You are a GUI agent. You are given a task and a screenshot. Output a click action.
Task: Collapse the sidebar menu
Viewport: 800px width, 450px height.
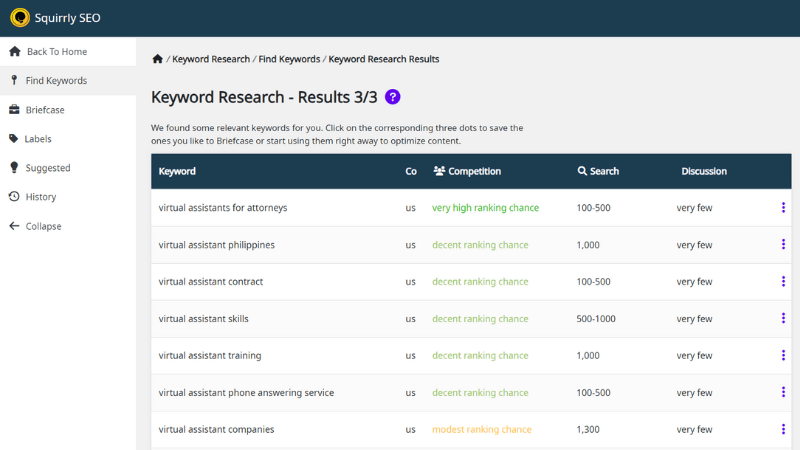68,226
